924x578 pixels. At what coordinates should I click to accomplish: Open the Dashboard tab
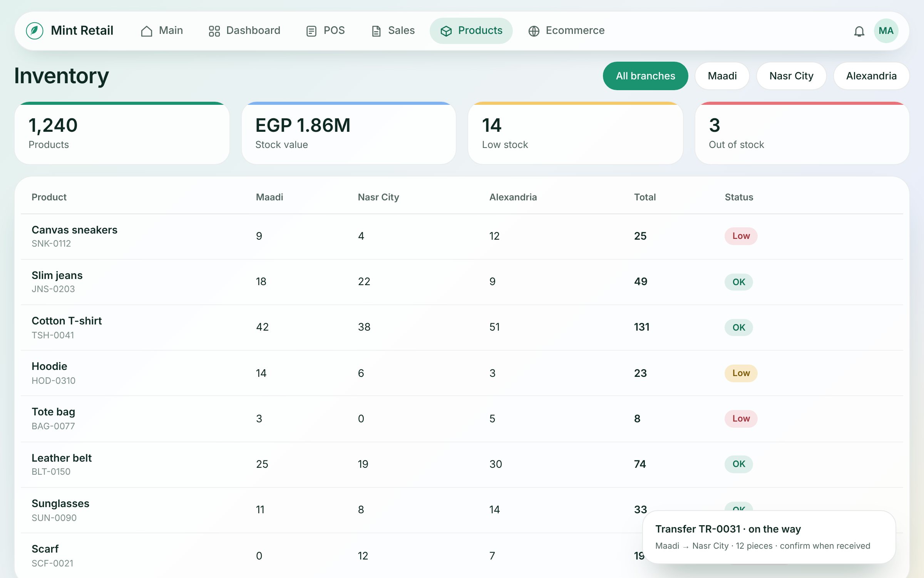coord(244,31)
